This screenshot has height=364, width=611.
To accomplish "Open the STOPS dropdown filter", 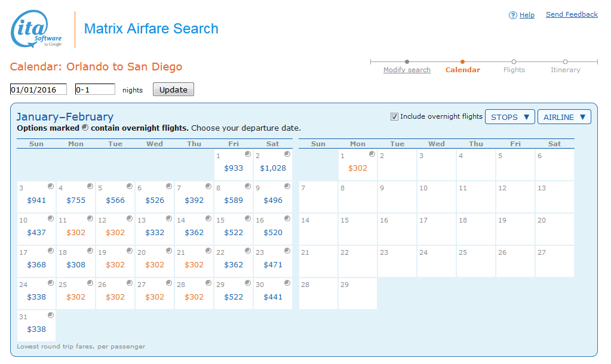I will (510, 117).
